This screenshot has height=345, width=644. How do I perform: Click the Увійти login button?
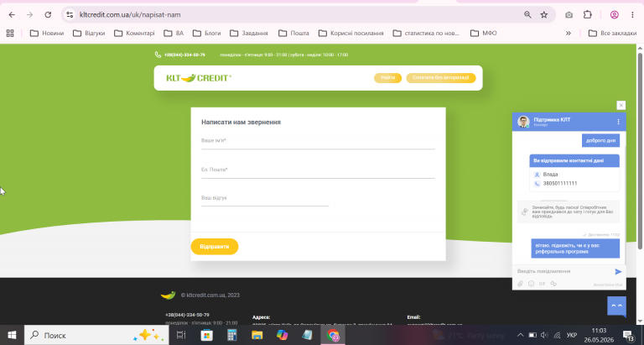387,78
